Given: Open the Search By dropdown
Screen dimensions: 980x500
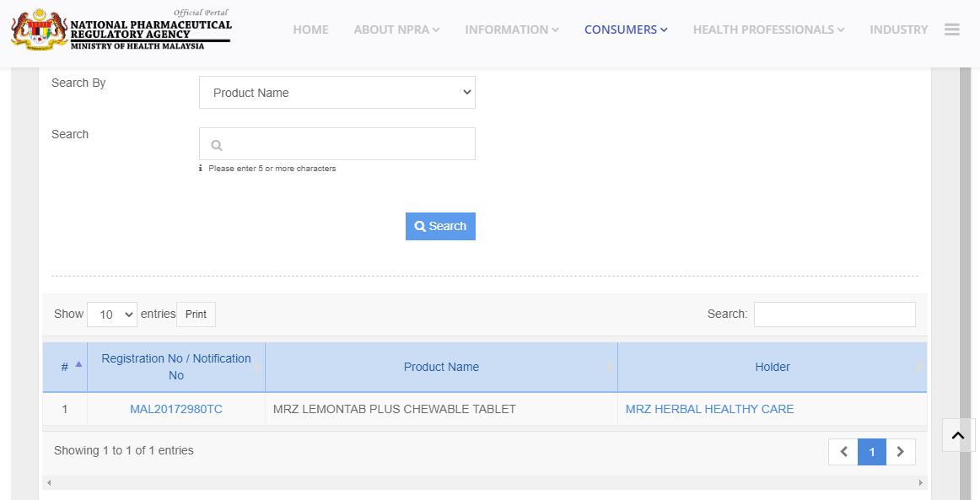Looking at the screenshot, I should click(x=337, y=93).
